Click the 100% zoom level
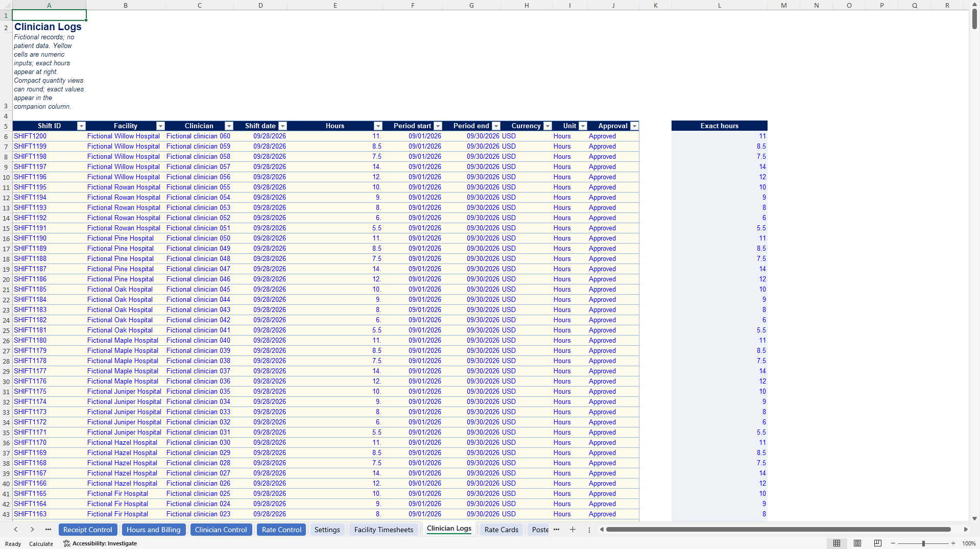 [969, 543]
